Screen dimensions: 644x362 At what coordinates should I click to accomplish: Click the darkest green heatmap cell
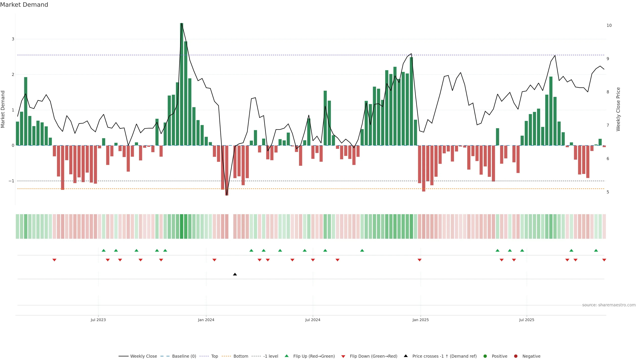click(x=181, y=226)
